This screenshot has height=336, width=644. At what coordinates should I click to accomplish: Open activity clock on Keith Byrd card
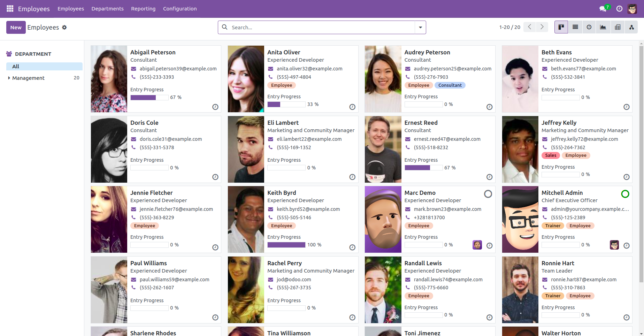pyautogui.click(x=352, y=247)
